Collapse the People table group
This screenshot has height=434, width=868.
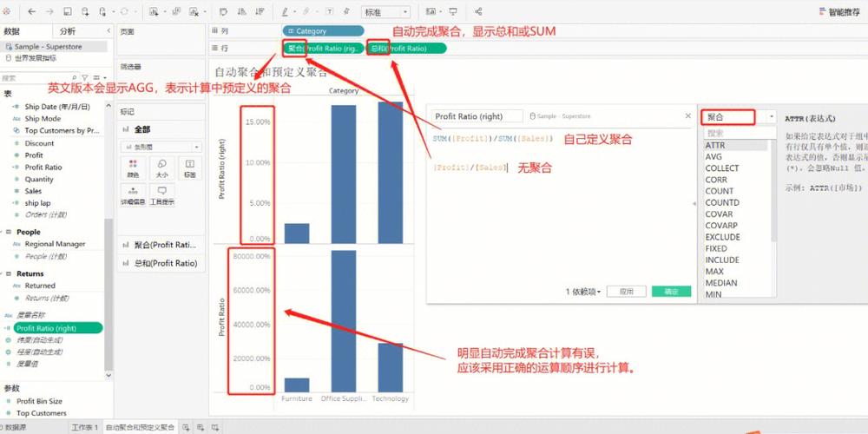click(3, 232)
